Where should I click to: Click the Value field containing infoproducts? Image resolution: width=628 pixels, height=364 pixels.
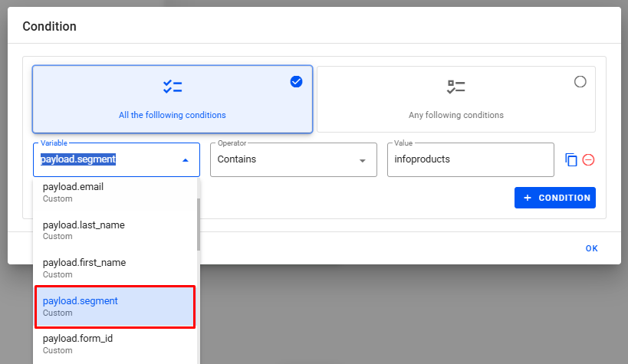470,159
